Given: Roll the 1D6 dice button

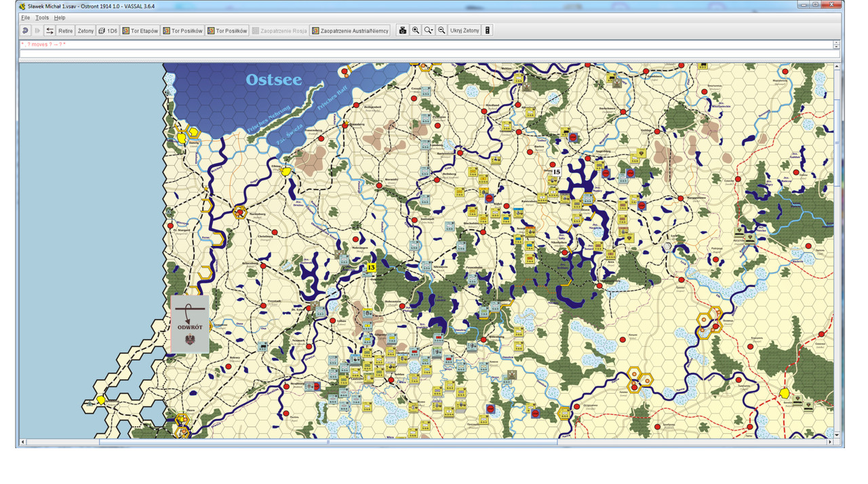Looking at the screenshot, I should click(x=108, y=31).
